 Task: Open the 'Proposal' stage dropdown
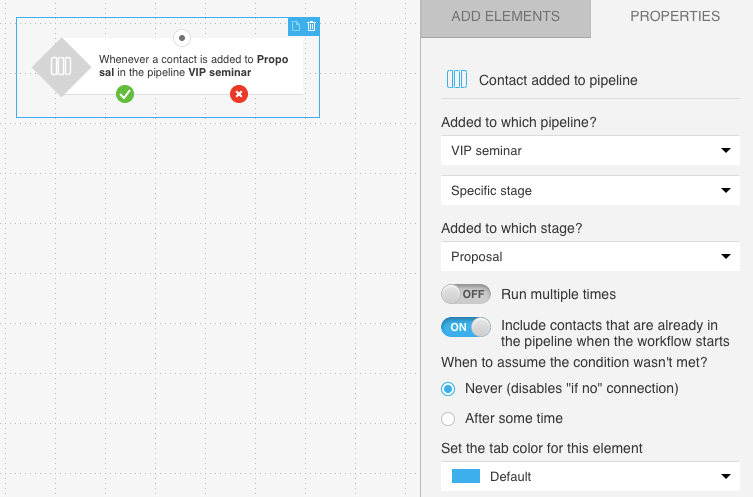point(590,256)
